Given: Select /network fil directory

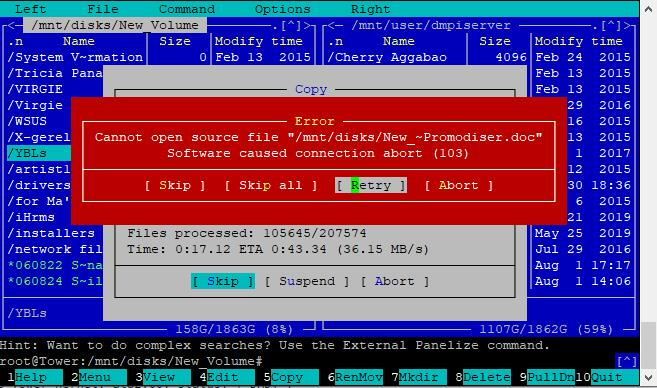Looking at the screenshot, I should (x=55, y=249).
